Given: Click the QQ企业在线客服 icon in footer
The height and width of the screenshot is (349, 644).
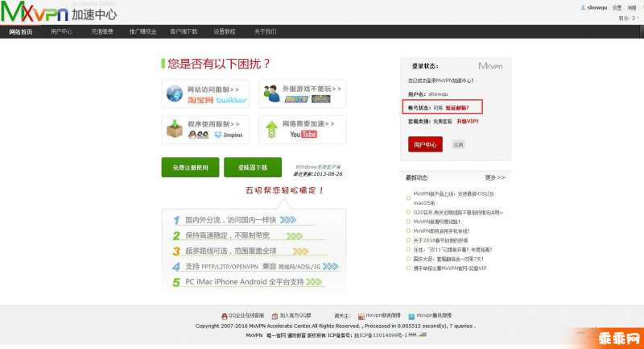Looking at the screenshot, I should click(225, 316).
